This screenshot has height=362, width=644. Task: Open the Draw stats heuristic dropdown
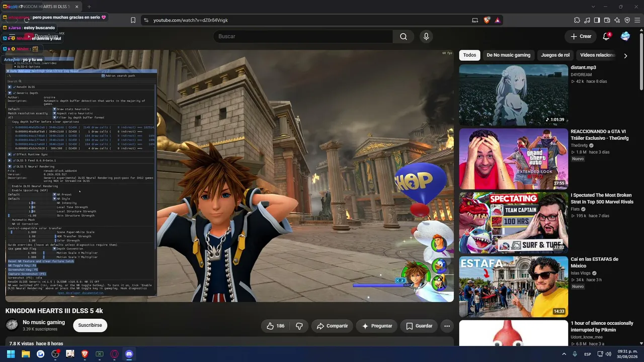pos(54,109)
